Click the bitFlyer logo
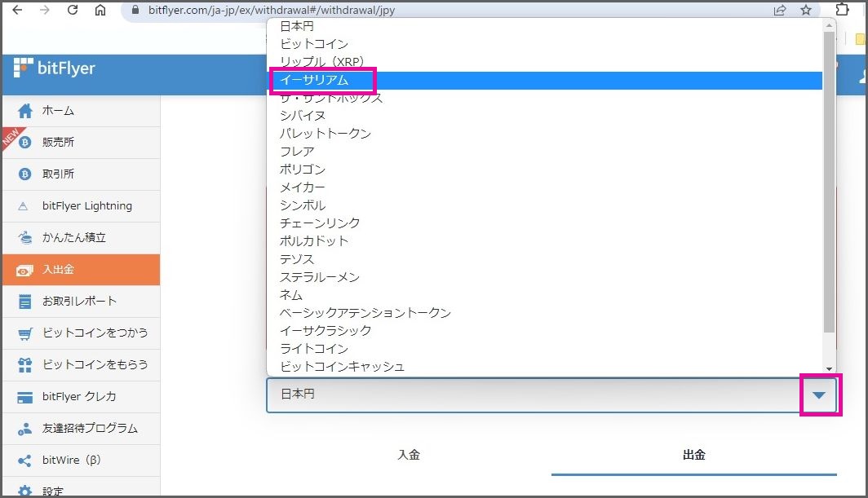This screenshot has height=498, width=868. tap(54, 68)
